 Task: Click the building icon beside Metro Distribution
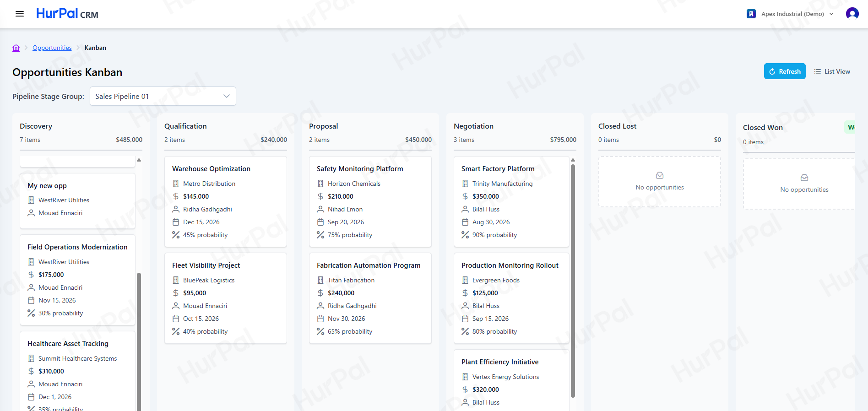click(176, 184)
